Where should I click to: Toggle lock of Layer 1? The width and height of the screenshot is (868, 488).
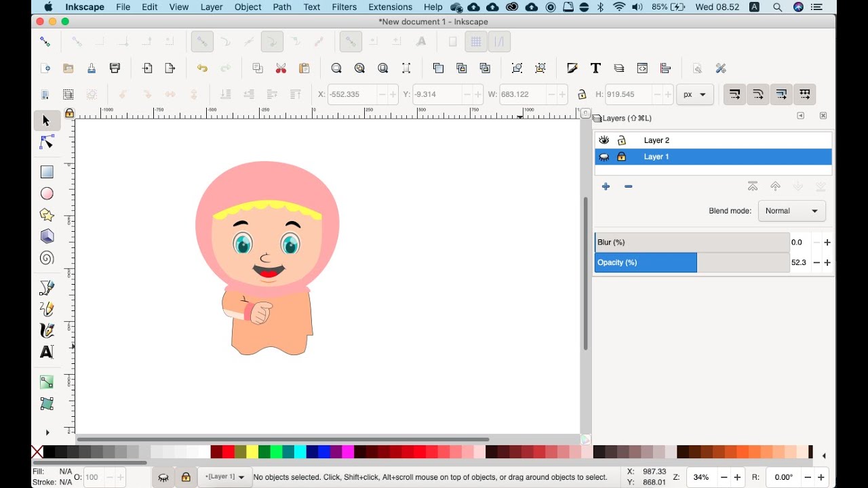[x=621, y=157]
